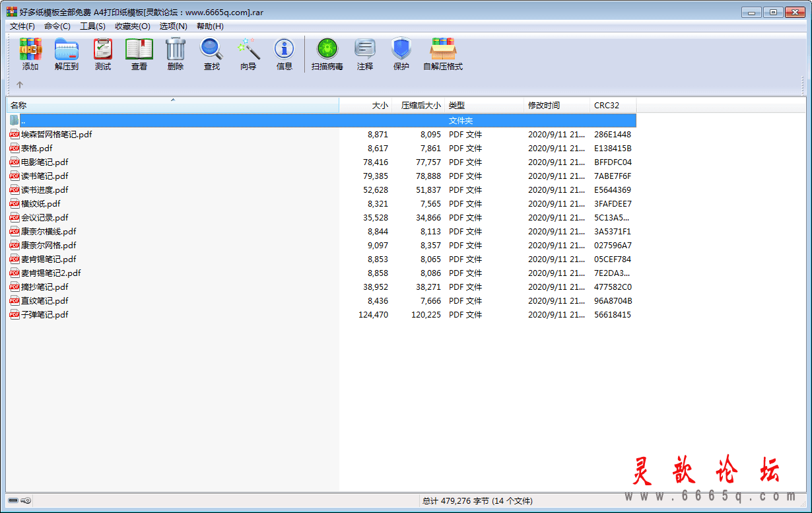Select file 康奈尔网格.pdf

pos(49,245)
